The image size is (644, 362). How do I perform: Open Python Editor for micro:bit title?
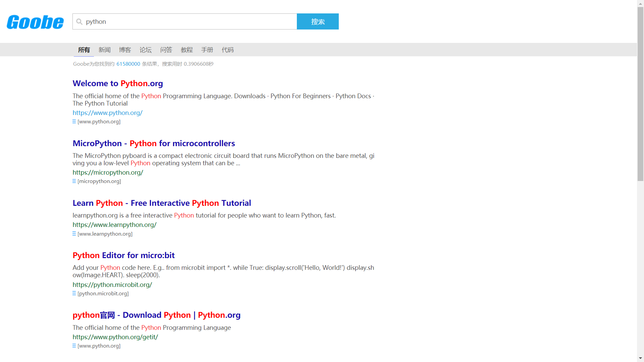point(123,255)
